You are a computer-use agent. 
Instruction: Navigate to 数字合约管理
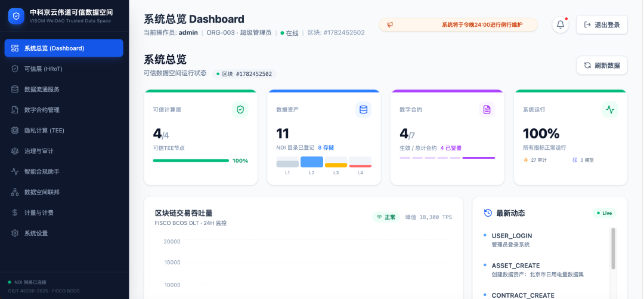[x=64, y=110]
